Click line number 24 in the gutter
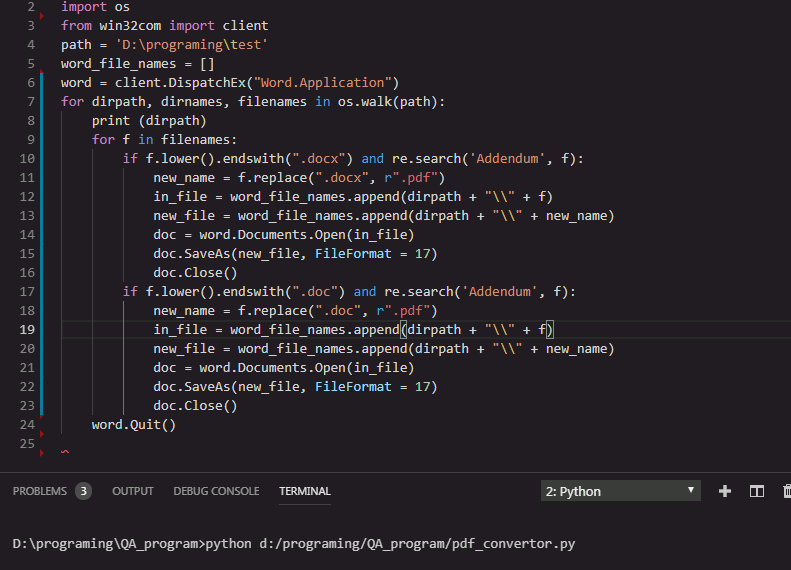Image resolution: width=791 pixels, height=570 pixels. tap(27, 425)
